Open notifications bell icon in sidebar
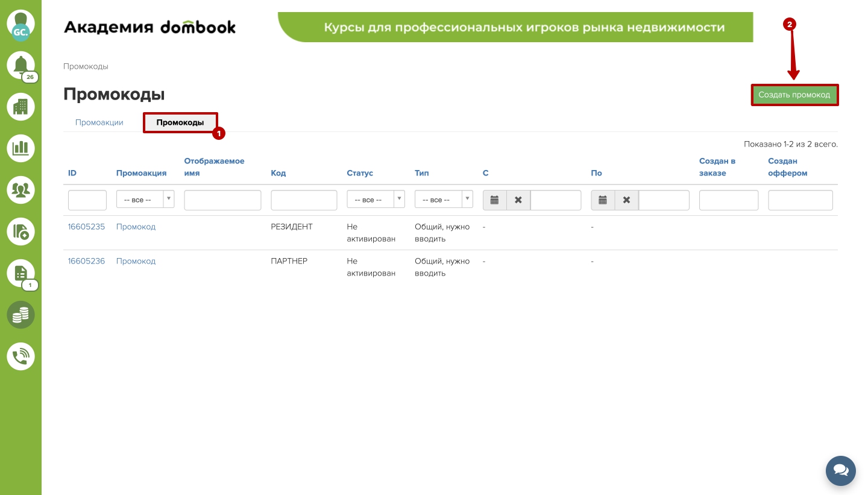This screenshot has height=495, width=868. pyautogui.click(x=20, y=65)
